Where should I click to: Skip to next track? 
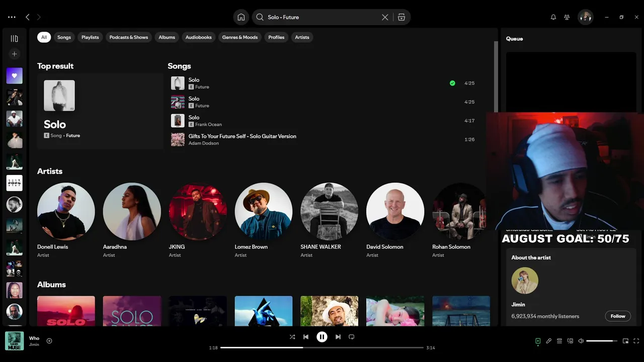[x=338, y=337]
